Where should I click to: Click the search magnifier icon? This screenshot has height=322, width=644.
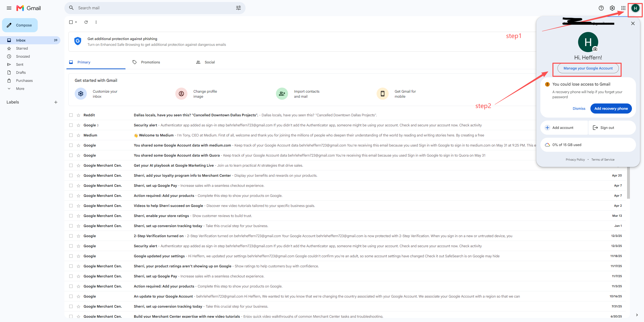point(71,8)
